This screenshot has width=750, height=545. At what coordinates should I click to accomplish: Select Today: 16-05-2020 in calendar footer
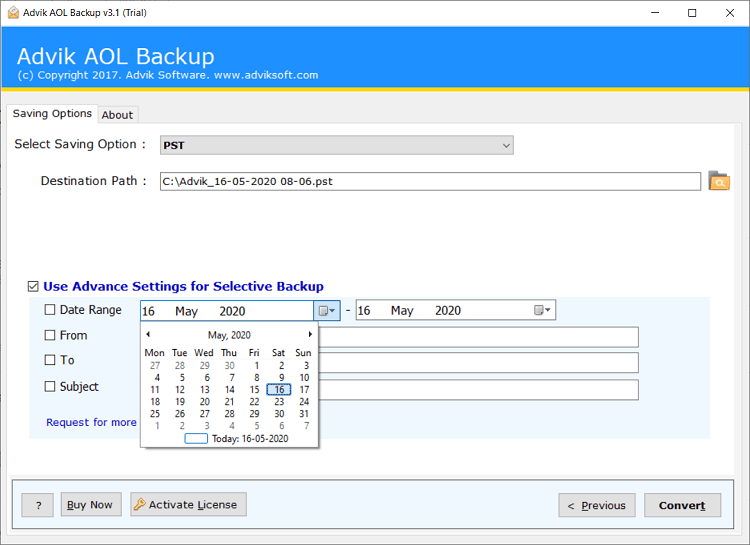click(237, 438)
